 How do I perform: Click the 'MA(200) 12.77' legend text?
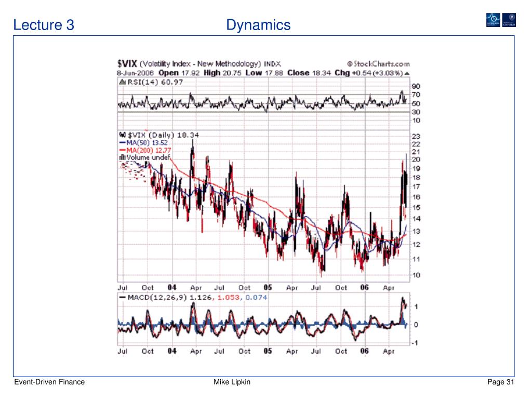tap(149, 150)
